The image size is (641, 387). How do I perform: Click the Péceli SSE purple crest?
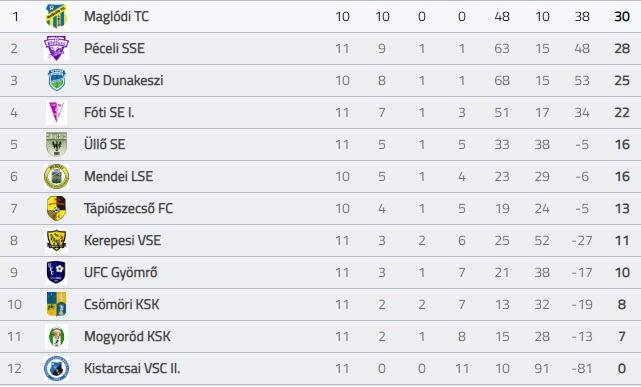coord(56,48)
